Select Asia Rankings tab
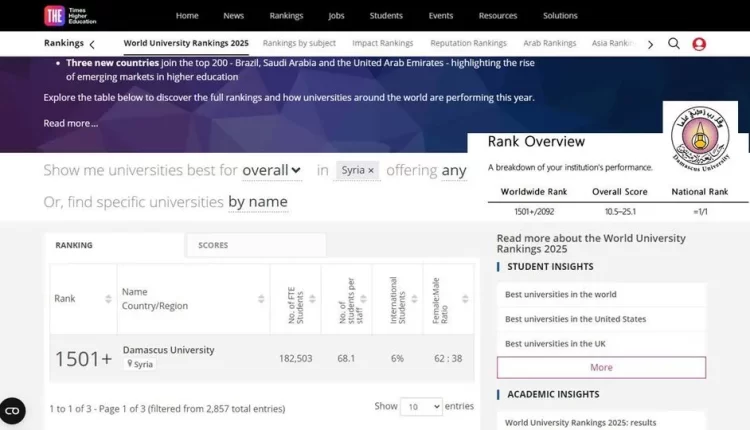750x430 pixels. [614, 43]
